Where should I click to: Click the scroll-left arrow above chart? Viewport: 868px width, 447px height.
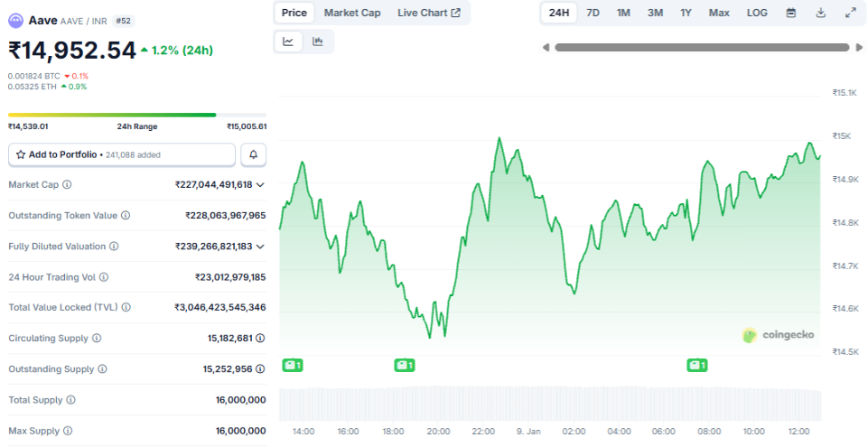(x=546, y=48)
